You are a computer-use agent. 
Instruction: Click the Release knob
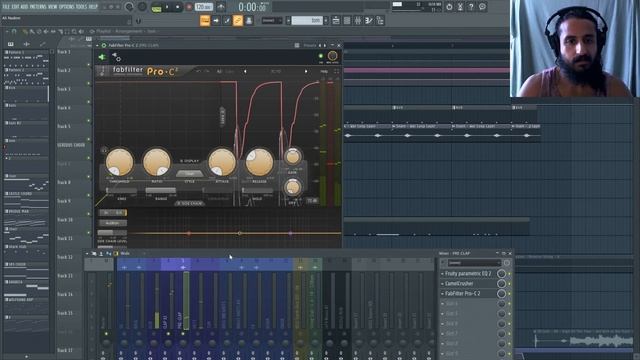tap(259, 162)
